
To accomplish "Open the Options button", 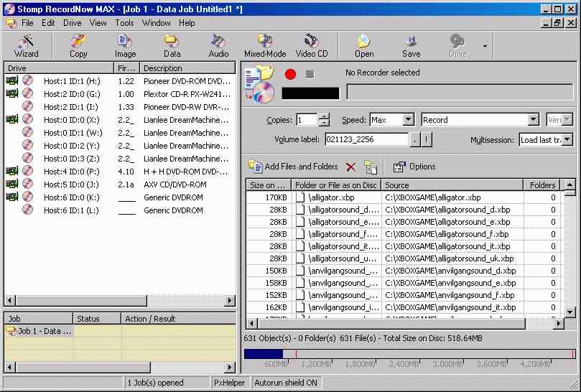I will [x=414, y=167].
